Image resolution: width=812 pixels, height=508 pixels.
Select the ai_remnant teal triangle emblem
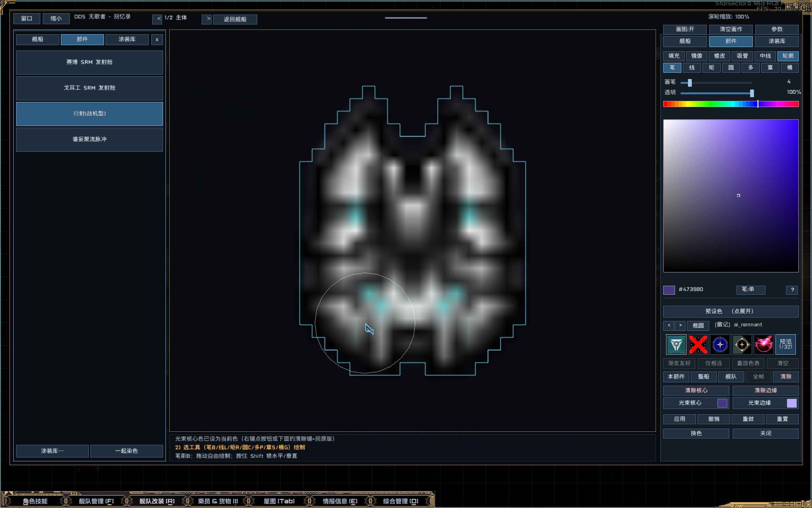(676, 344)
